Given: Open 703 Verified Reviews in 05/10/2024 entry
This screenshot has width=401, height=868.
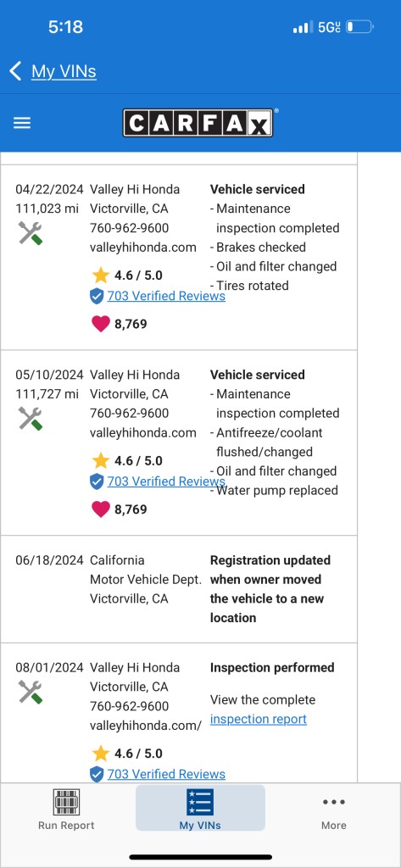Looking at the screenshot, I should [x=166, y=481].
